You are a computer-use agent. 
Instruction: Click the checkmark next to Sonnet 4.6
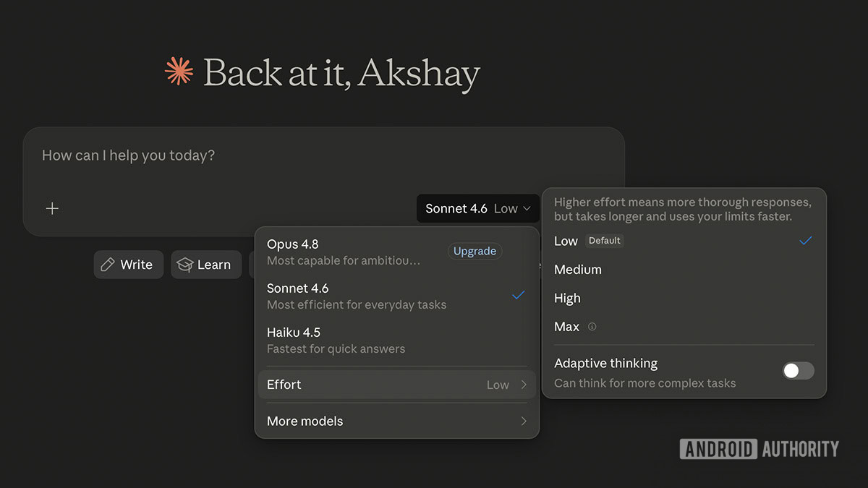518,295
